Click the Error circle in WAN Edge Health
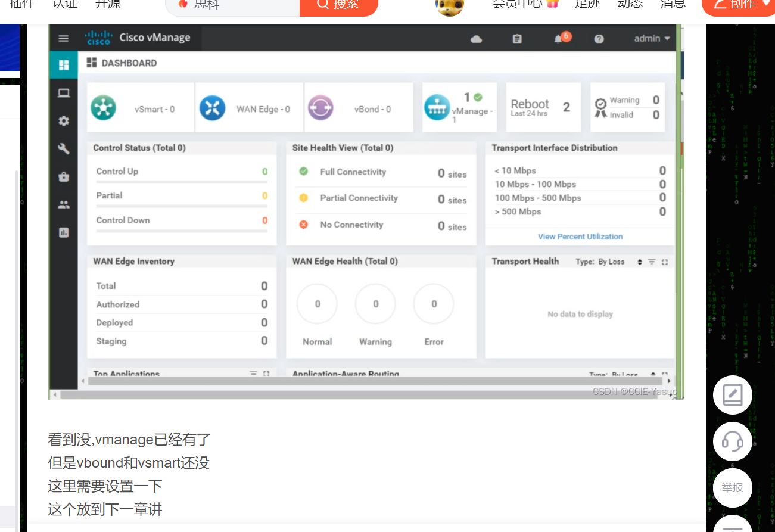 [x=434, y=304]
